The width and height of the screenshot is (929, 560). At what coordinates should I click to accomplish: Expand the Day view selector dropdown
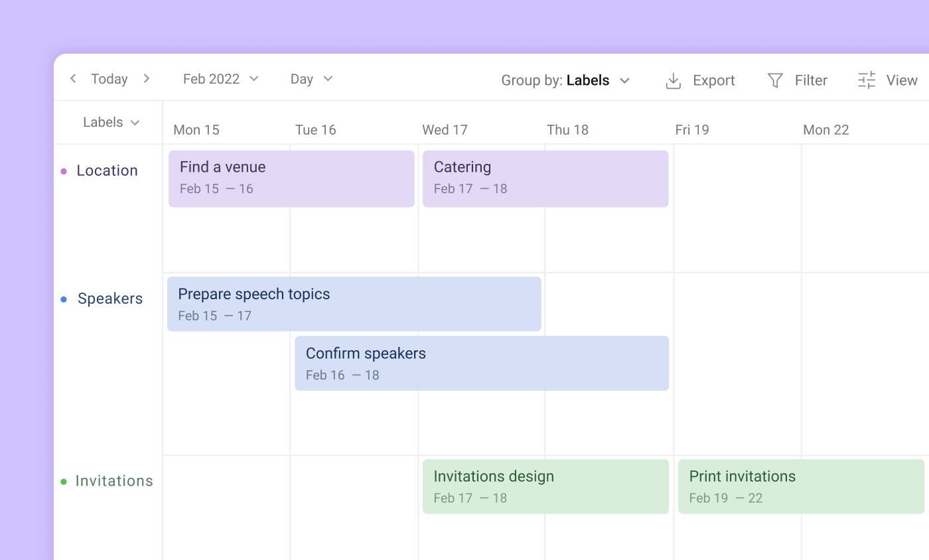tap(311, 78)
